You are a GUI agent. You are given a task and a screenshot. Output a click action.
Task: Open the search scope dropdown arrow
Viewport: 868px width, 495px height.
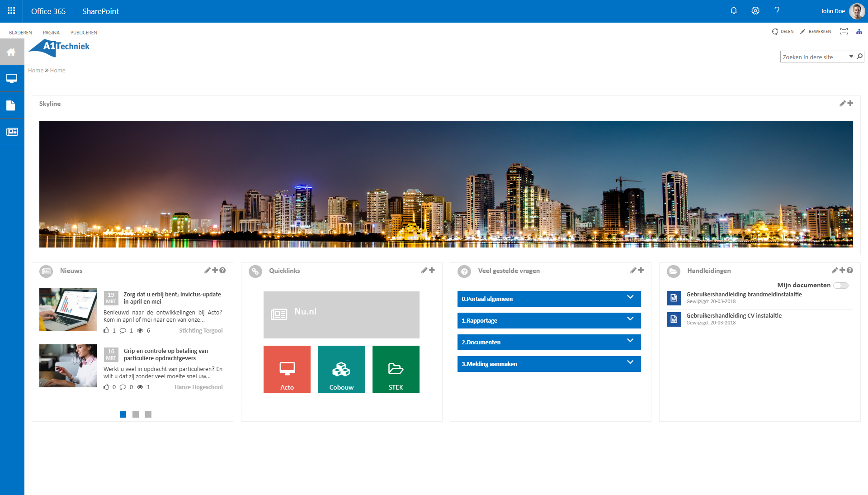851,57
